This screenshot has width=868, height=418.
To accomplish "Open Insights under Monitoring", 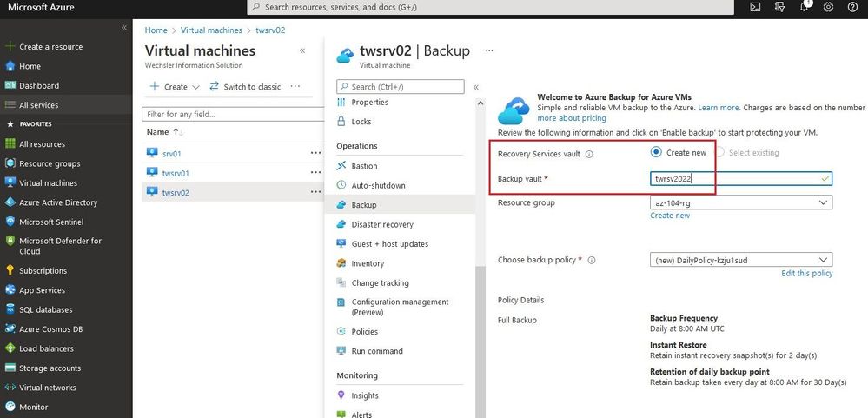I will [365, 396].
